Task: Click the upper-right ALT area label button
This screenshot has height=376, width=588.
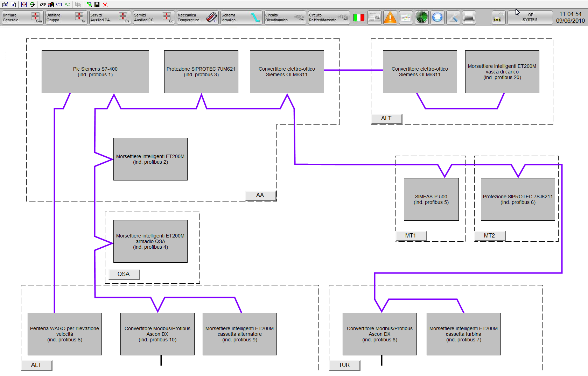Action: tap(386, 119)
